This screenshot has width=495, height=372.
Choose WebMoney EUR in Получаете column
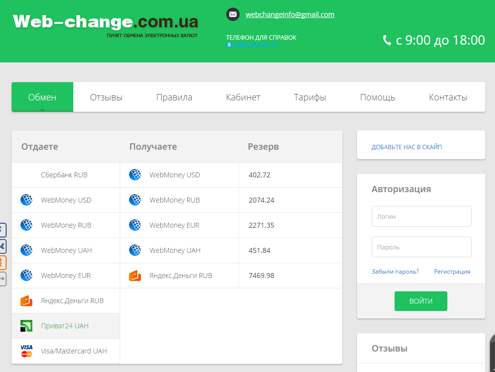coord(179,225)
